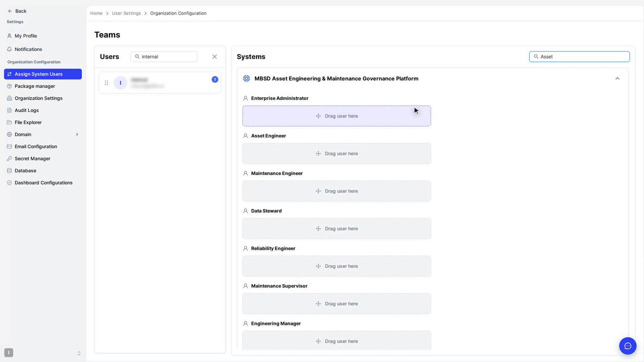
Task: Click the Database icon in sidebar
Action: point(9,171)
